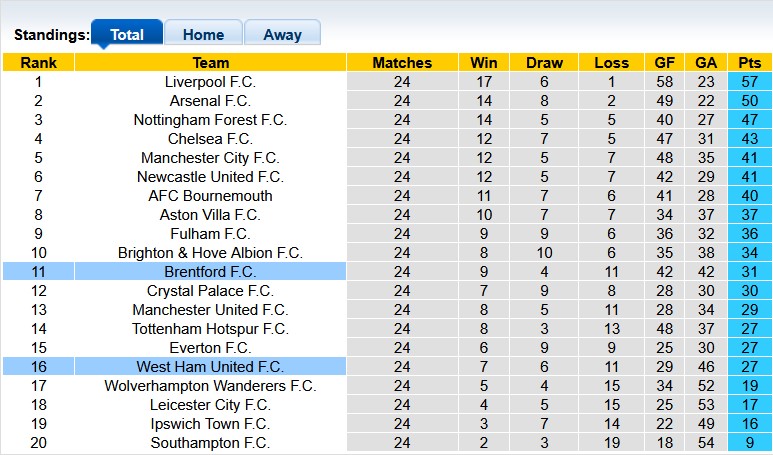
Task: Open the Home standings tab
Action: (x=203, y=34)
